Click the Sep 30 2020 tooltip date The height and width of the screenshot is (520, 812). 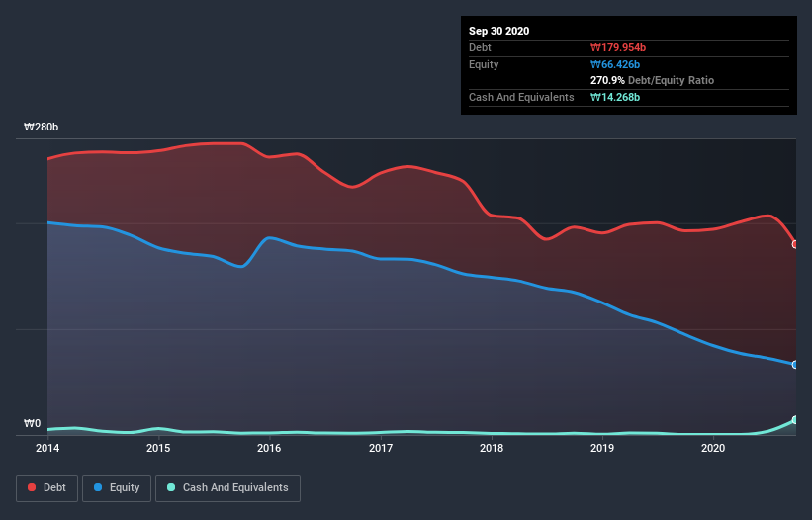point(498,31)
